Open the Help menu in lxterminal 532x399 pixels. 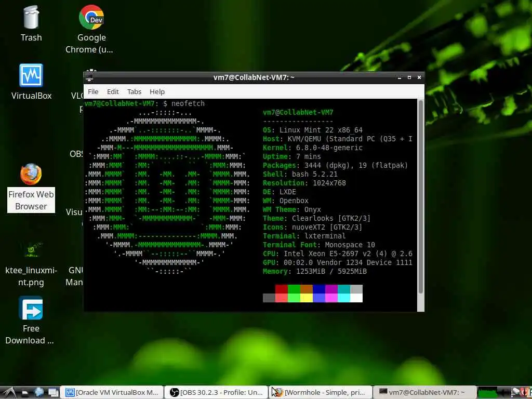157,91
